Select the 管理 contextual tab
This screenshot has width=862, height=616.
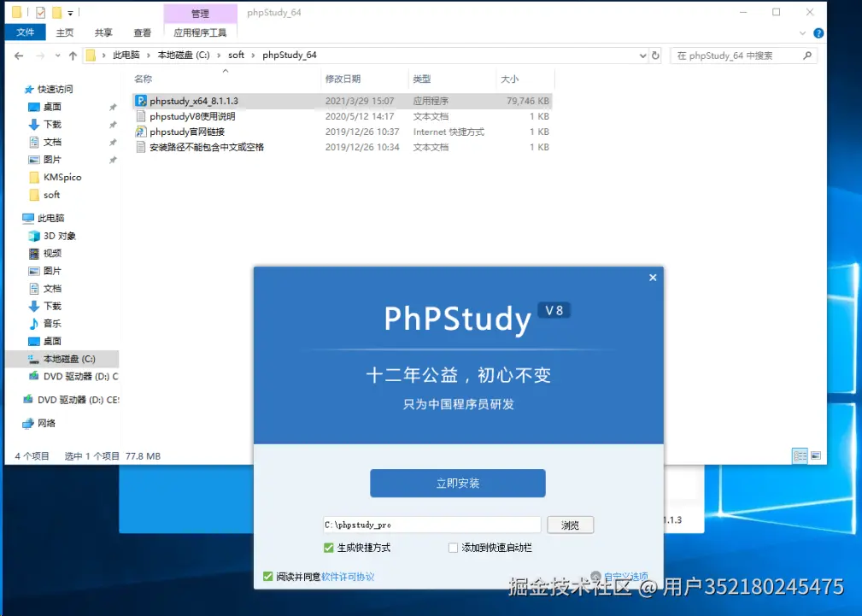tap(200, 13)
